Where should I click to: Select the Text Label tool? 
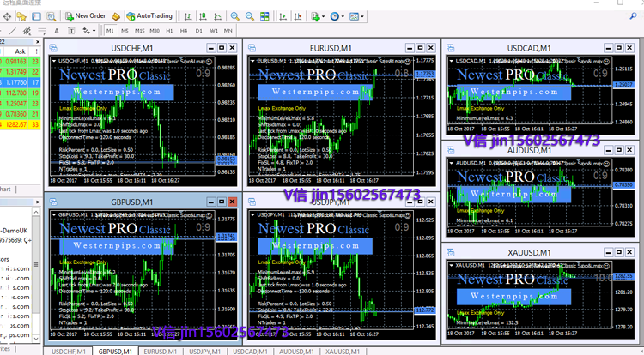click(71, 31)
